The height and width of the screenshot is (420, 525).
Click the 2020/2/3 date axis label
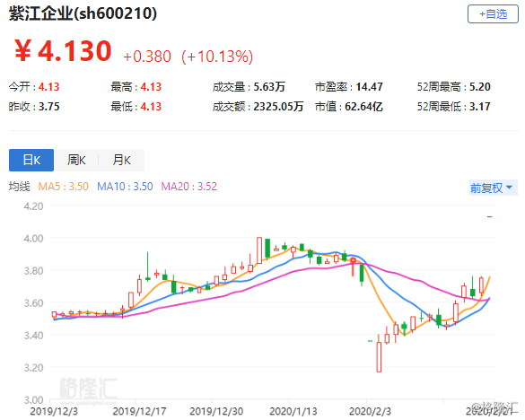click(x=370, y=411)
